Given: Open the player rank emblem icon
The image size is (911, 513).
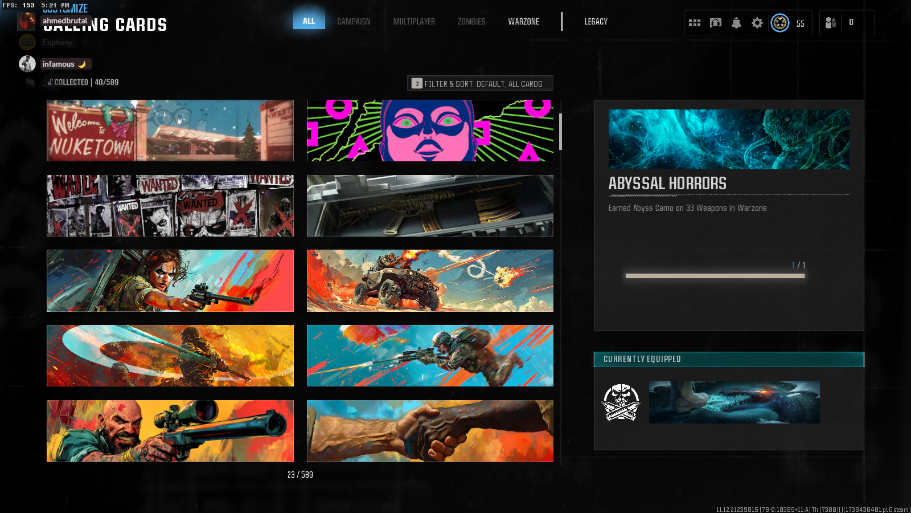Looking at the screenshot, I should (780, 23).
